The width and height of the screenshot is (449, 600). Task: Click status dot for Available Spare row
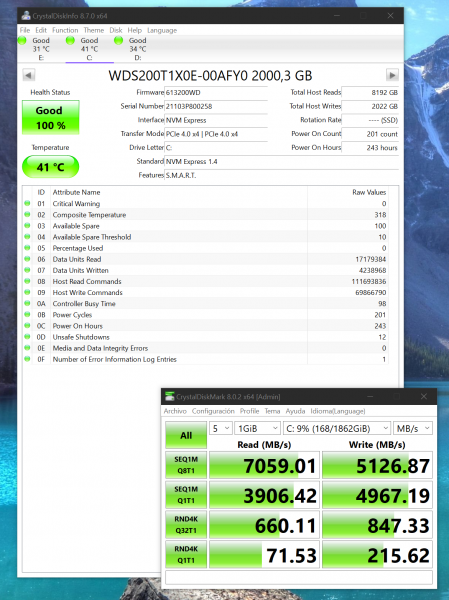(x=27, y=226)
